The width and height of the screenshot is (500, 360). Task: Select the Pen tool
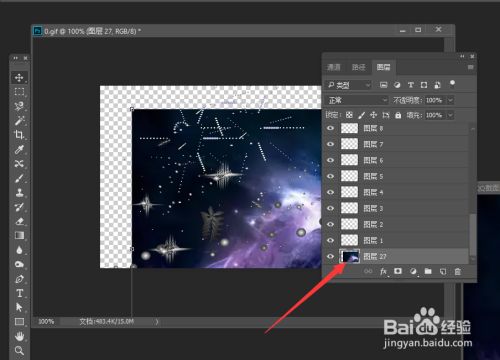point(19,279)
